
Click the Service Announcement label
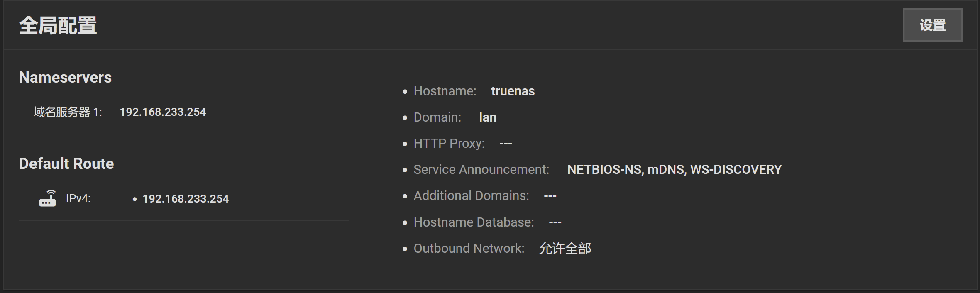pyautogui.click(x=481, y=170)
